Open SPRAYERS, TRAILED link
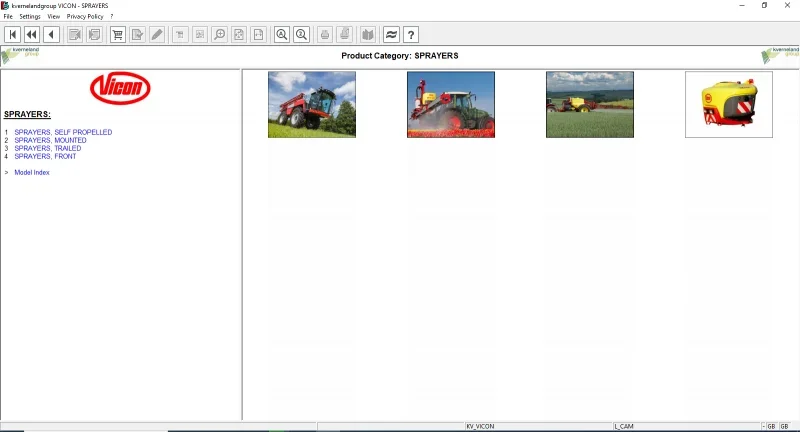Image resolution: width=800 pixels, height=432 pixels. [47, 148]
